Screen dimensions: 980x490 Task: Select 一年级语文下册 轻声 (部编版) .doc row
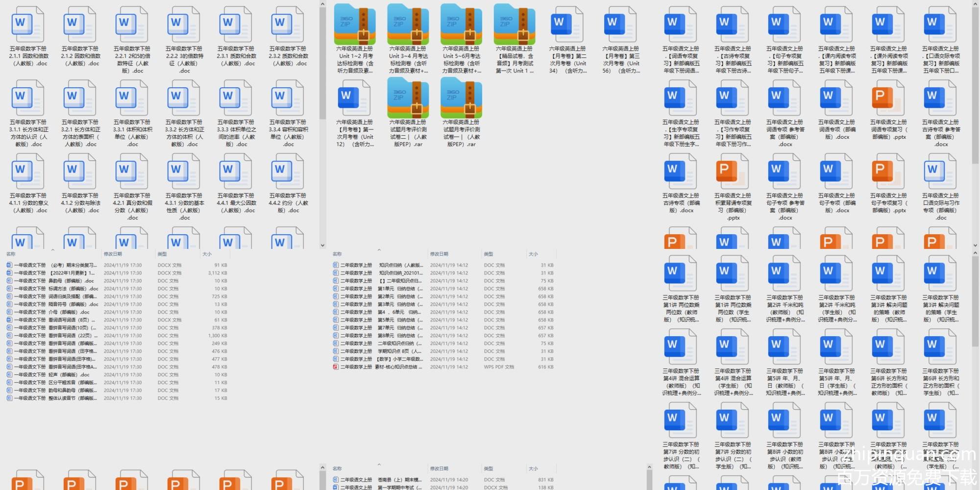[x=54, y=375]
